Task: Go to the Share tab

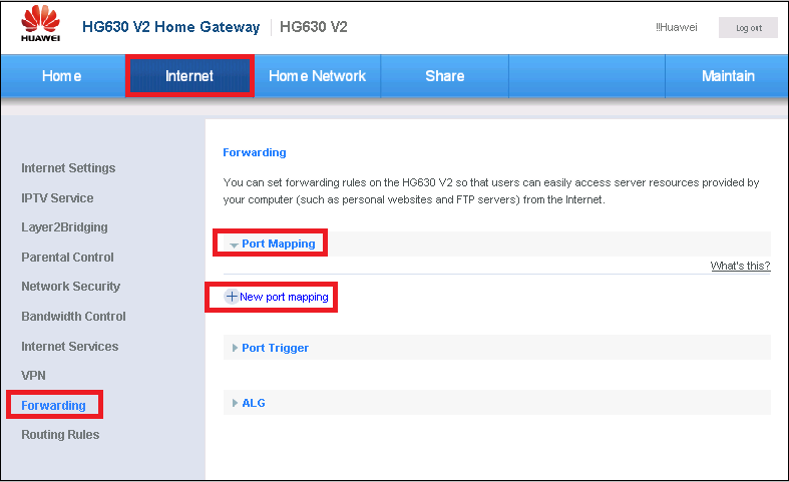Action: pyautogui.click(x=444, y=76)
